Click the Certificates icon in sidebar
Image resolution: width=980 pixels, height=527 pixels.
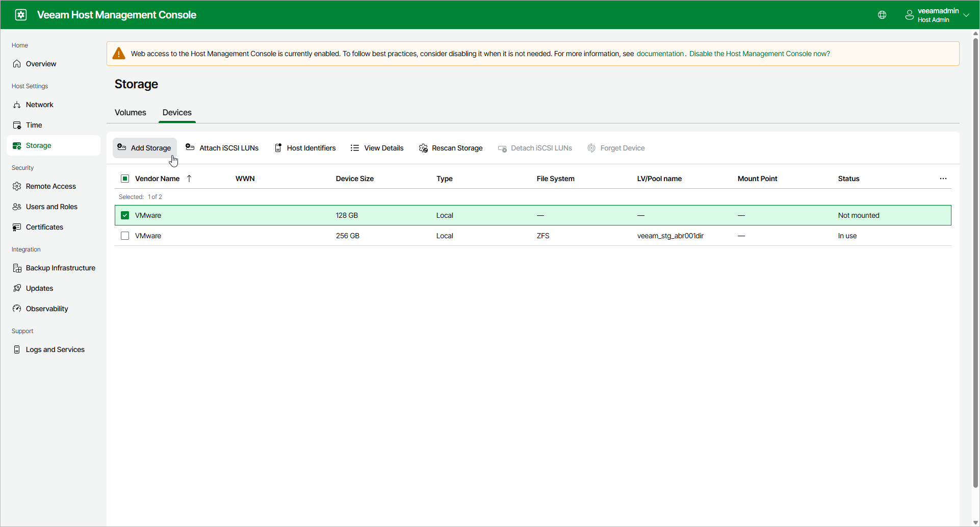coord(17,227)
